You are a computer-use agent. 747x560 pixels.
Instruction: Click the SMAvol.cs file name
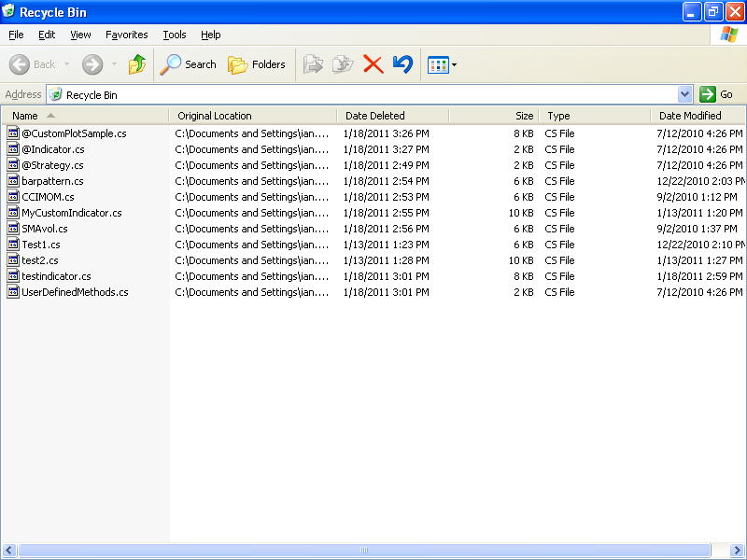(44, 229)
